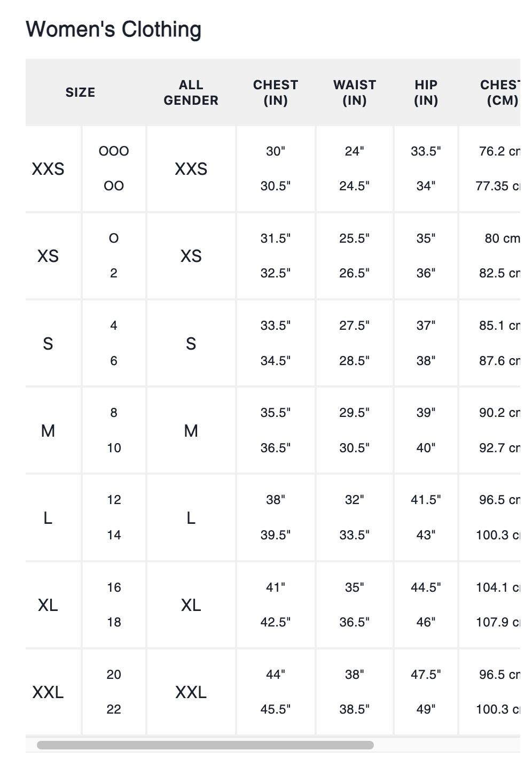532x774 pixels.
Task: Click the 33.5" chest measurement for size S
Action: [276, 326]
